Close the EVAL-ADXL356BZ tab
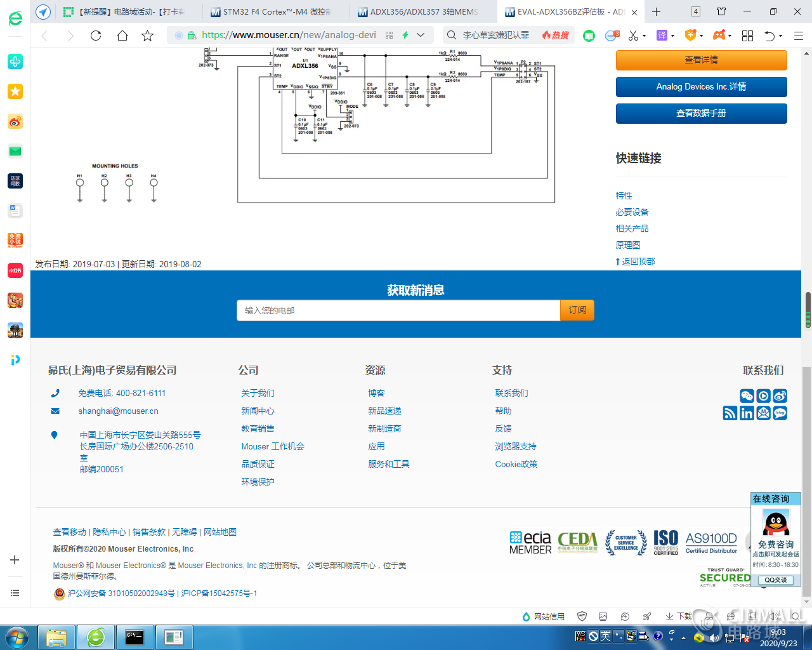Viewport: 812px width, 650px height. (x=634, y=12)
